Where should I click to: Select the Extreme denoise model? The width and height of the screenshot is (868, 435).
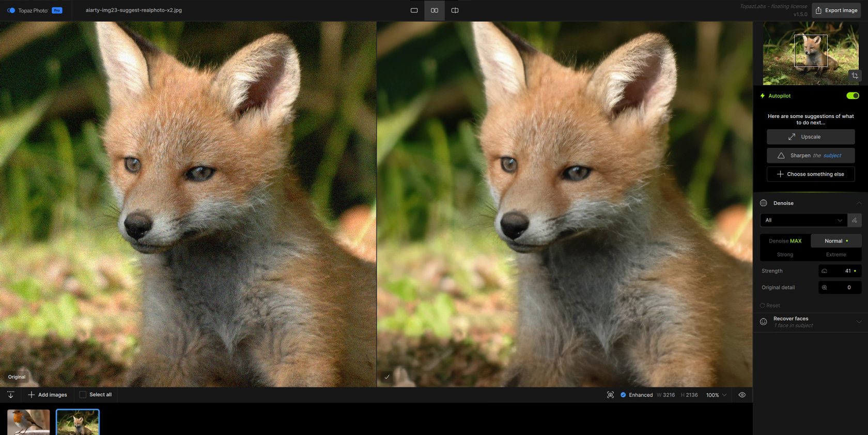tap(836, 254)
